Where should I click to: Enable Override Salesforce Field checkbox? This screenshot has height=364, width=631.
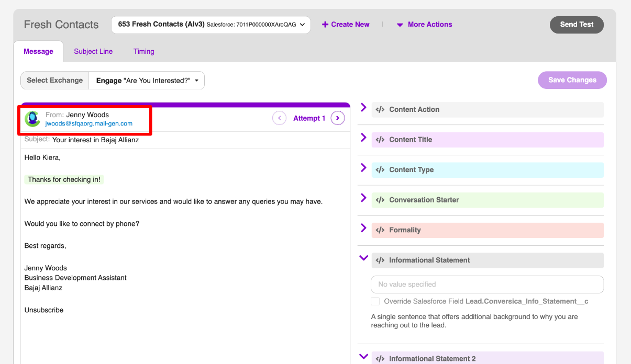[375, 301]
